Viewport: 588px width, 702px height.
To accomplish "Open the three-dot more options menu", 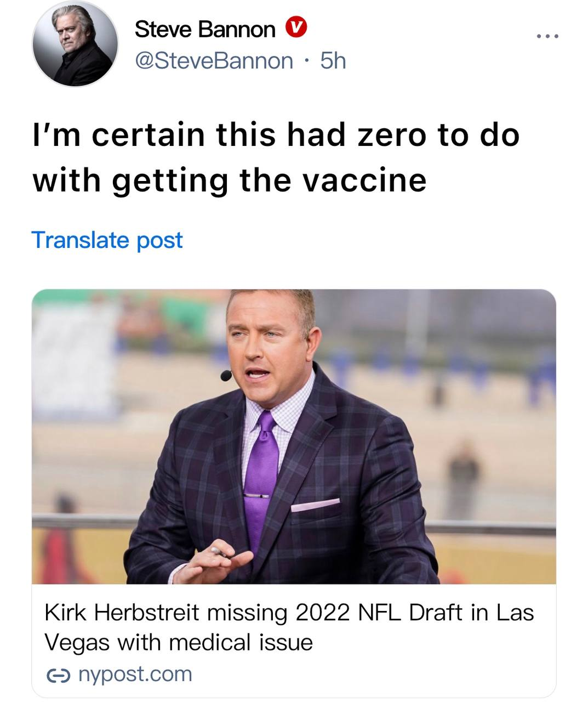I will [547, 37].
